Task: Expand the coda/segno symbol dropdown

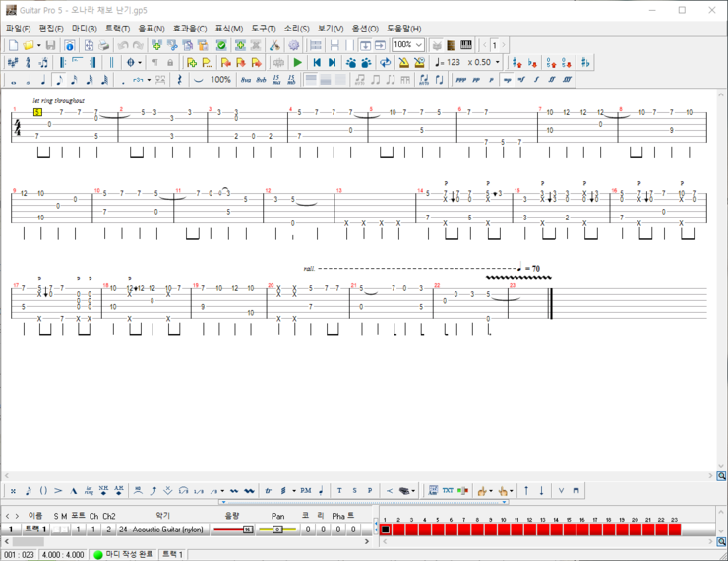Action: tap(140, 62)
